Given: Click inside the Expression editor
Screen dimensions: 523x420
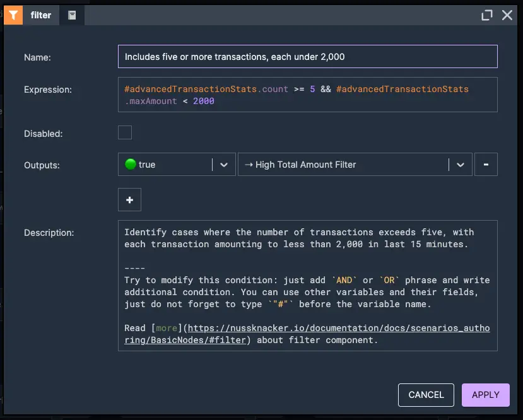Looking at the screenshot, I should point(307,95).
